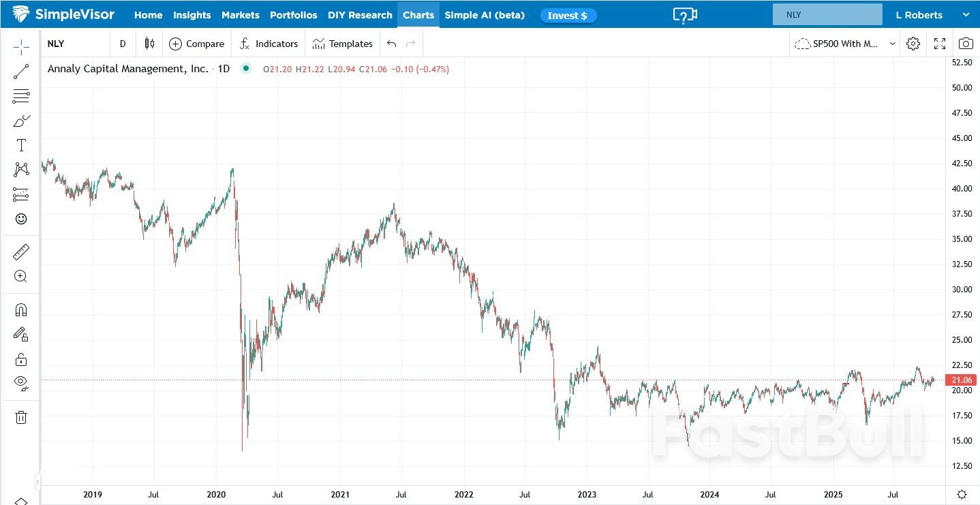Enable magnet mode for drawings
The image size is (980, 505).
[20, 309]
